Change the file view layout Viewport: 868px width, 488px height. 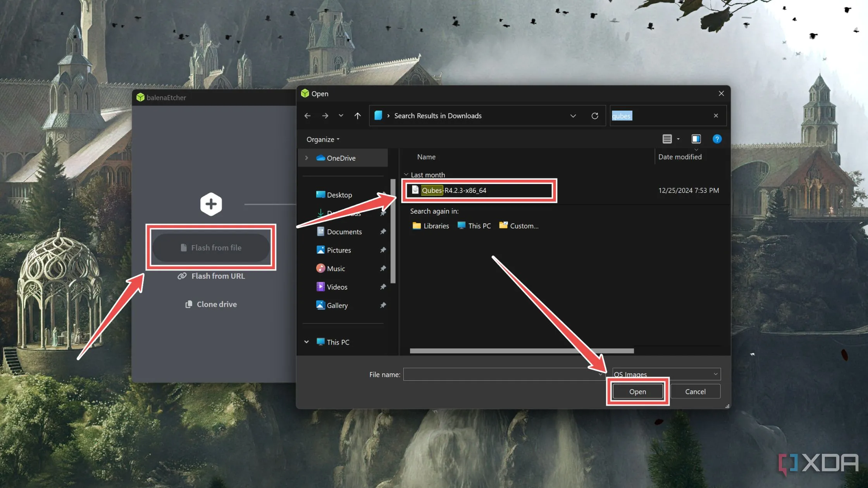pyautogui.click(x=667, y=139)
